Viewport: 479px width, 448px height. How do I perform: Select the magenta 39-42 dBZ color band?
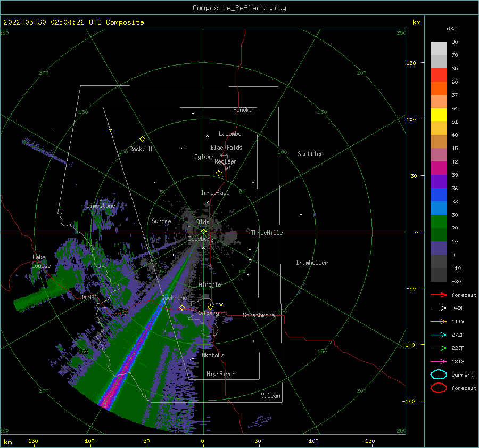pos(439,168)
